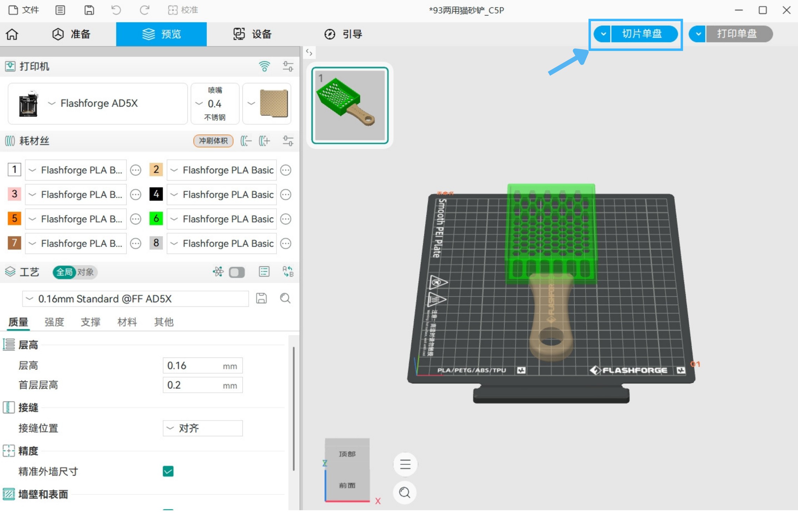
Task: Search process settings with magnifier icon
Action: [x=285, y=298]
